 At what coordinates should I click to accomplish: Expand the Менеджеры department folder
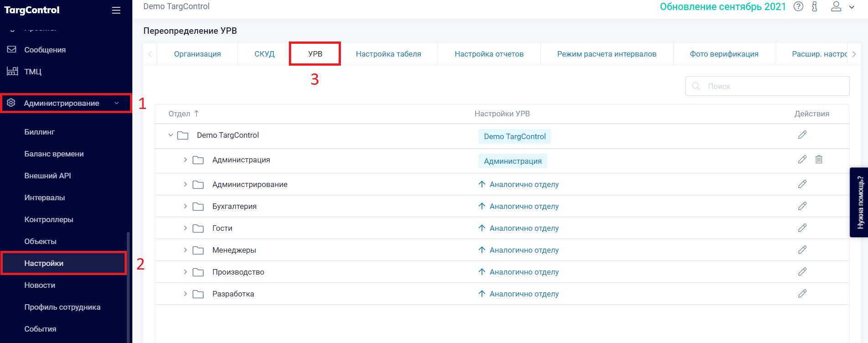(x=185, y=250)
